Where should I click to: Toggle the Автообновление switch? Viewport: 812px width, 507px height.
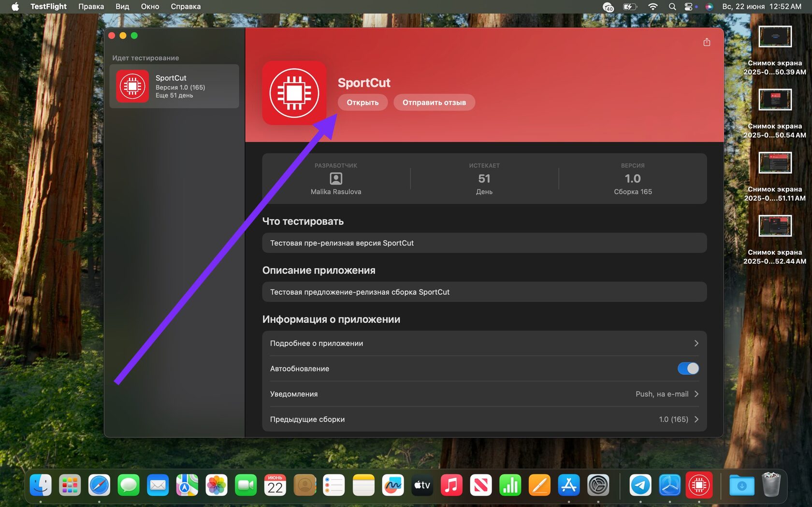coord(688,368)
